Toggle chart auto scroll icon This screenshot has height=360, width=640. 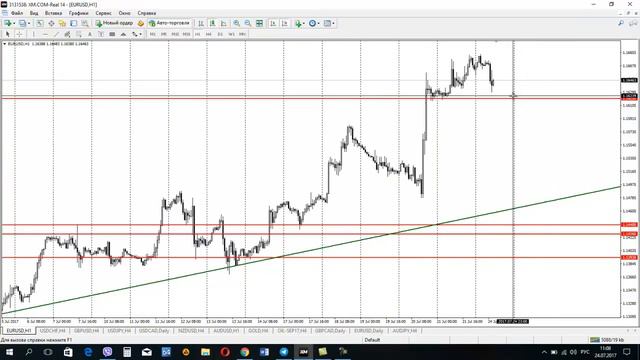pos(273,23)
